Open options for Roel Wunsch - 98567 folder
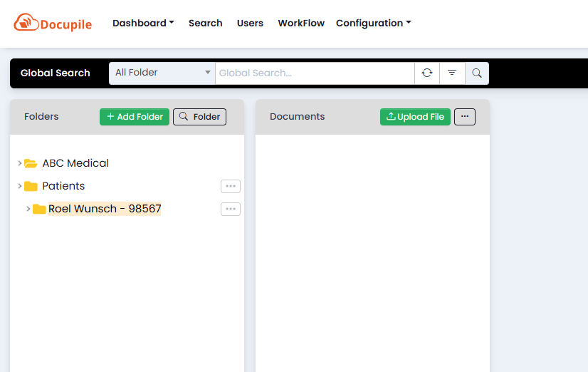The width and height of the screenshot is (588, 372). (230, 209)
